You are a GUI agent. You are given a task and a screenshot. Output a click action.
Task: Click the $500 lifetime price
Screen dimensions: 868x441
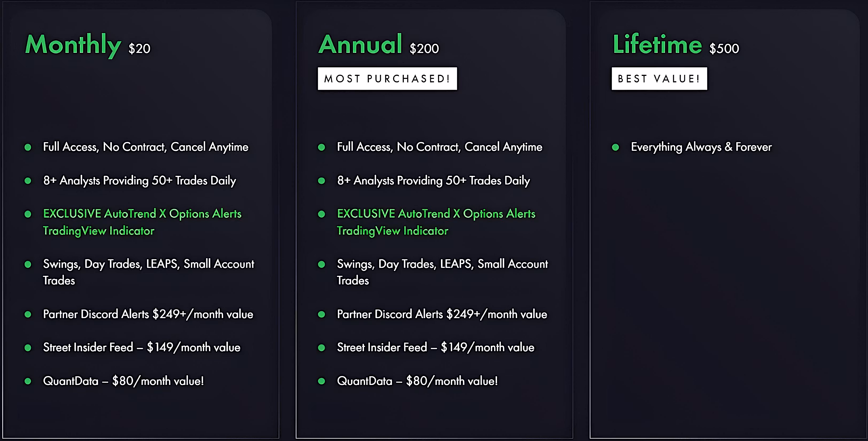(724, 49)
